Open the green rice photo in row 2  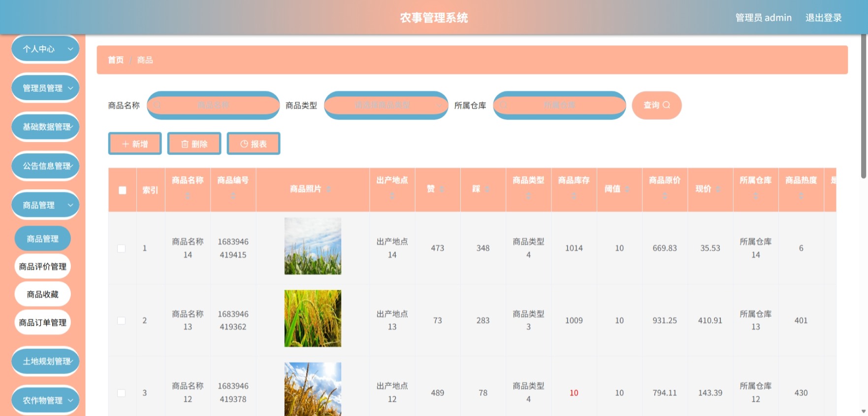(313, 318)
